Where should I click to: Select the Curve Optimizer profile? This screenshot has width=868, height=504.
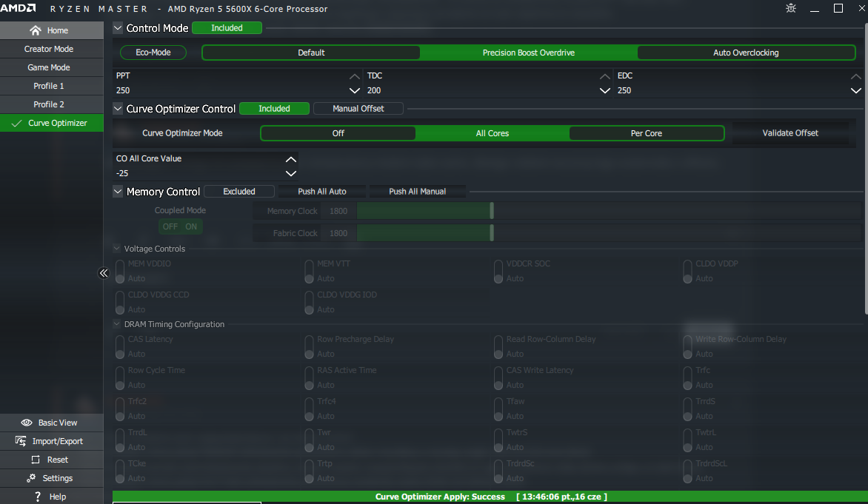[x=52, y=123]
